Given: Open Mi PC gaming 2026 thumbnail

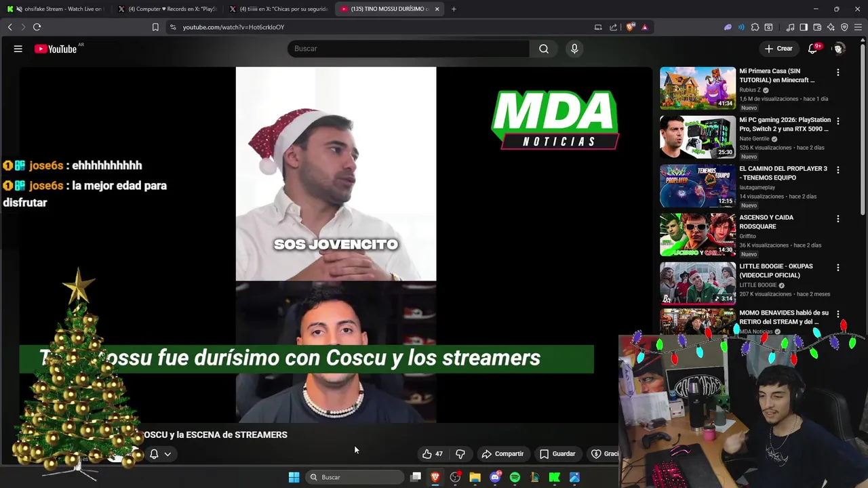Looking at the screenshot, I should tap(698, 137).
